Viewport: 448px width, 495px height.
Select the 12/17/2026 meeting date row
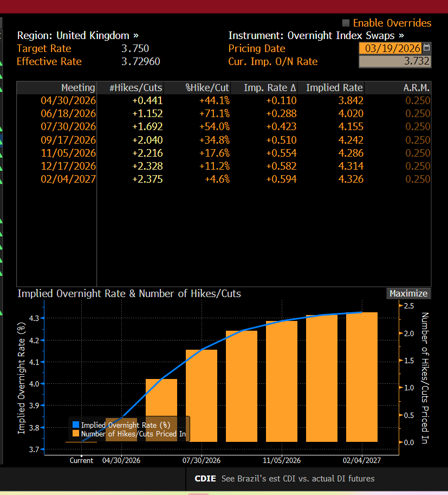click(x=68, y=166)
